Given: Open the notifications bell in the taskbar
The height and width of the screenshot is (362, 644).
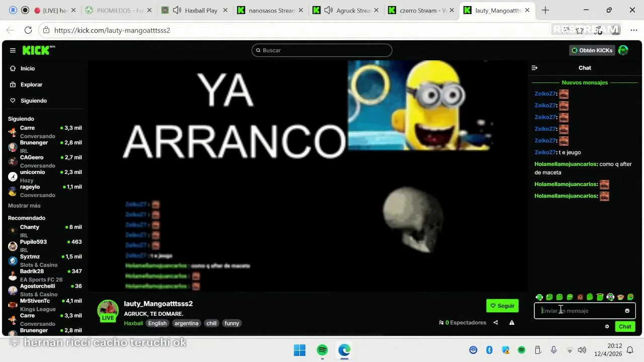Looking at the screenshot, I should 630,350.
